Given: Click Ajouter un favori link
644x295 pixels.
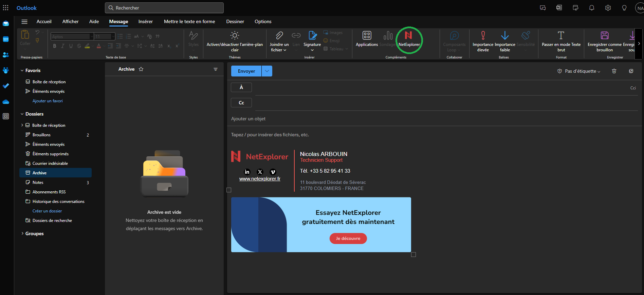Looking at the screenshot, I should click(x=48, y=101).
